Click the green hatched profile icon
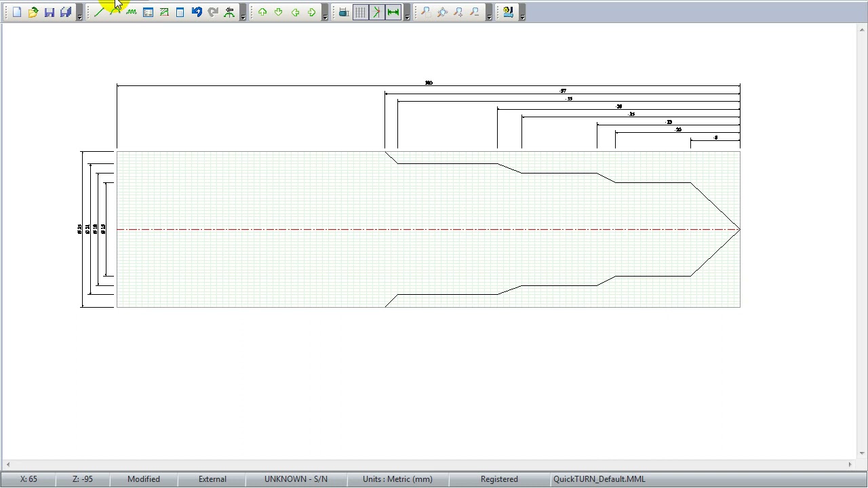Screen dimensions: 868x488 pyautogui.click(x=164, y=12)
